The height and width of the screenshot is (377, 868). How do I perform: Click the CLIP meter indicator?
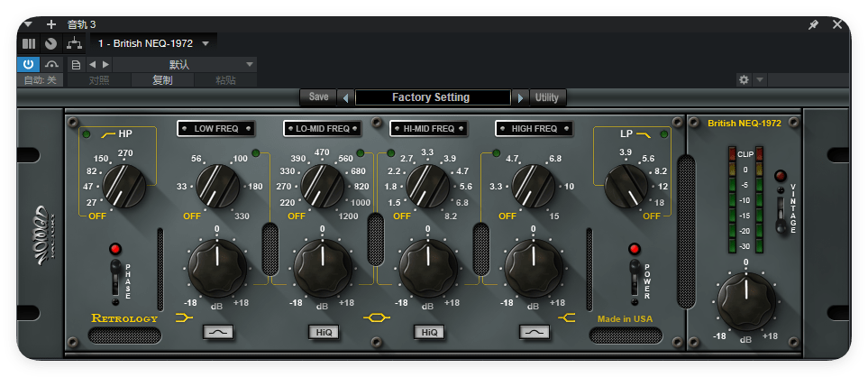745,154
